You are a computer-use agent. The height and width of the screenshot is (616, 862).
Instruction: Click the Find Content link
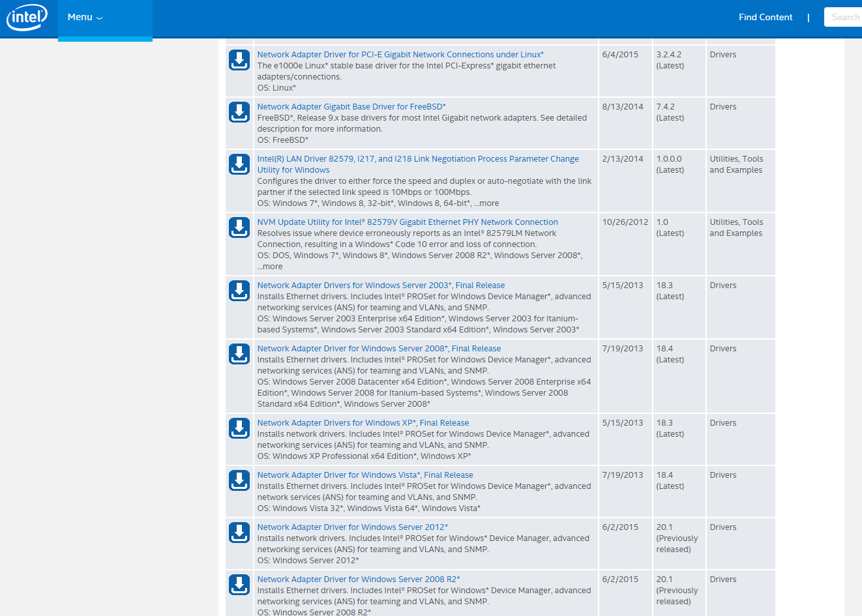point(765,18)
